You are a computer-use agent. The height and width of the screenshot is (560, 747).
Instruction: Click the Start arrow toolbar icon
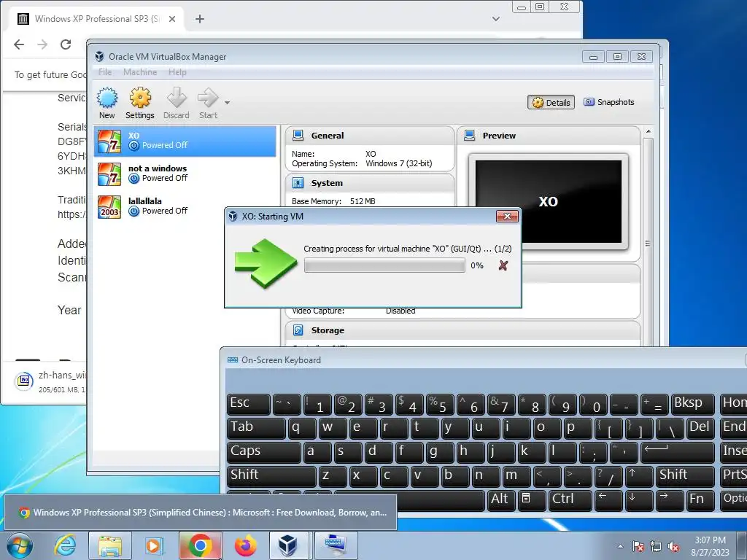208,103
